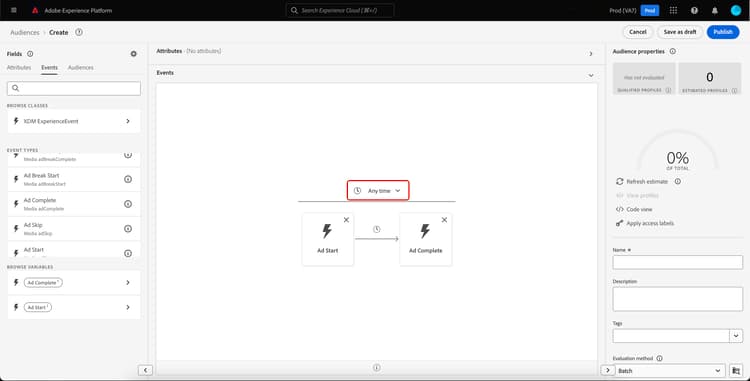Focus the Fields search box
Image resolution: width=750 pixels, height=381 pixels.
click(x=74, y=88)
